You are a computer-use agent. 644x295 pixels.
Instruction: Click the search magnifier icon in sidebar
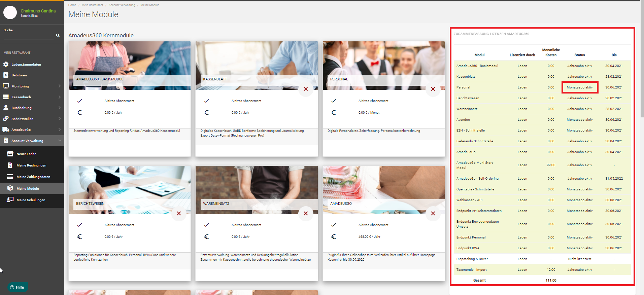[x=58, y=35]
